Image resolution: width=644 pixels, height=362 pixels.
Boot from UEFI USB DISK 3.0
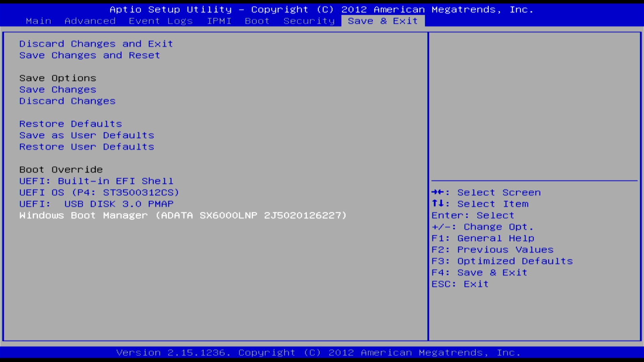pyautogui.click(x=96, y=204)
